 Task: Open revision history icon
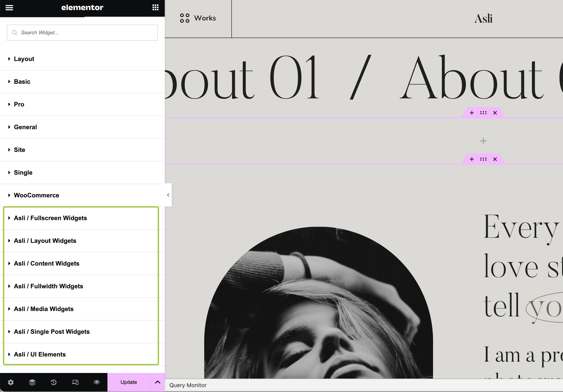pyautogui.click(x=54, y=382)
